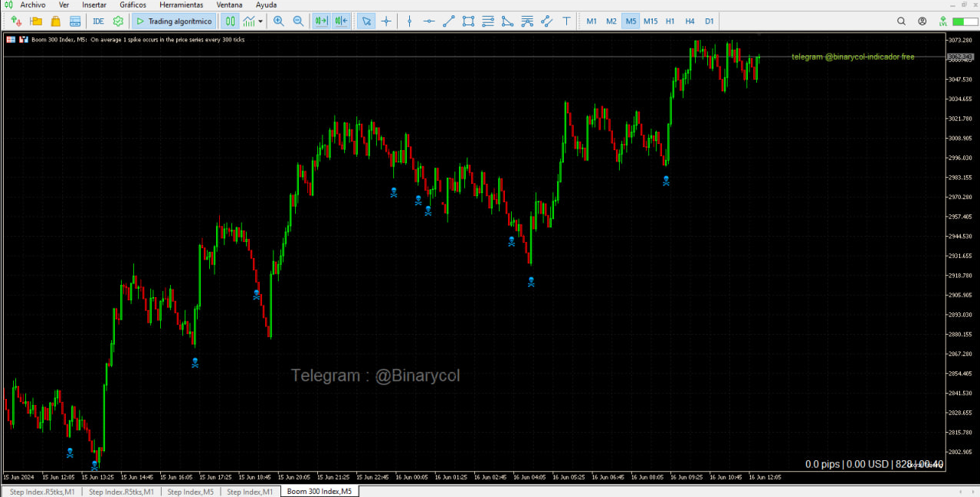The image size is (980, 497).
Task: Click the green connection status bar
Action: [964, 21]
